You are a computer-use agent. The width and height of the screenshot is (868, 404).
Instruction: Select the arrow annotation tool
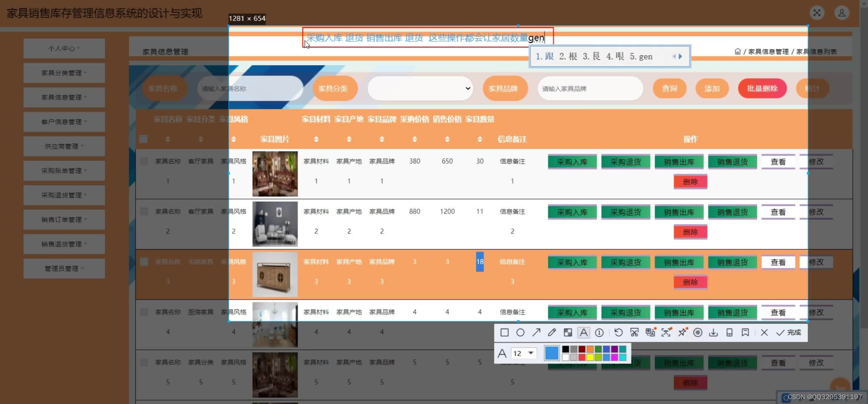[x=536, y=333]
